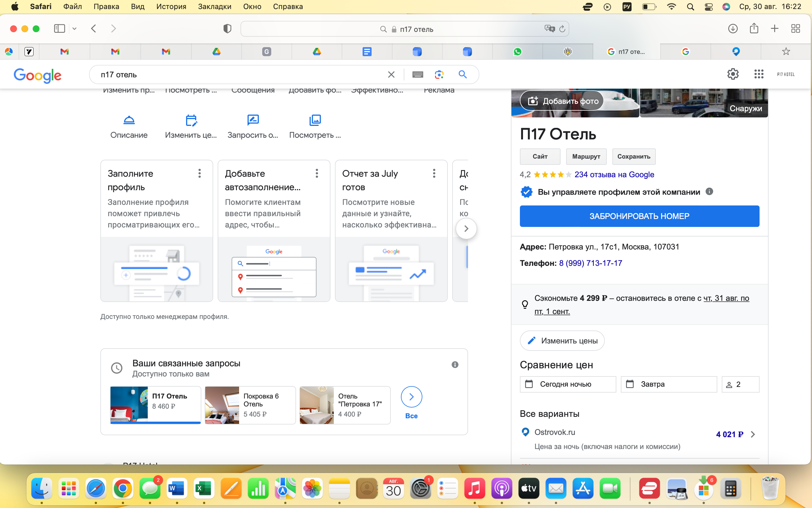The height and width of the screenshot is (508, 812).
Task: Click the page translate icon in address bar
Action: click(549, 29)
